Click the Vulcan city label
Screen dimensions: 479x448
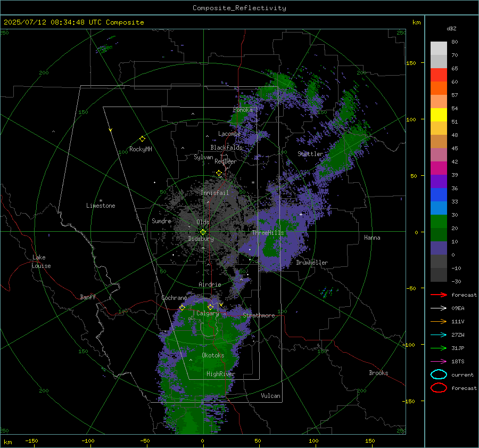(x=270, y=396)
